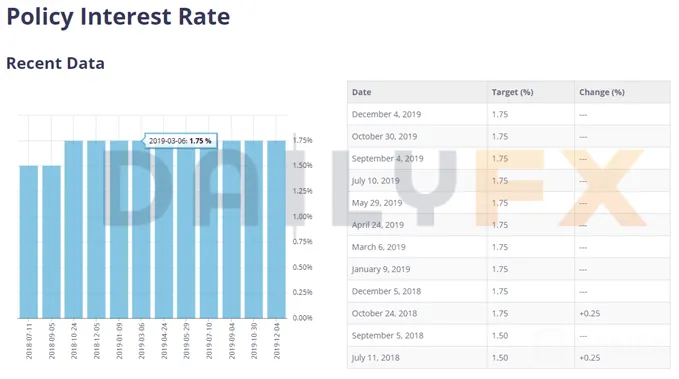679x379 pixels.
Task: Click the 2019-05-29 x-axis label
Action: [186, 340]
